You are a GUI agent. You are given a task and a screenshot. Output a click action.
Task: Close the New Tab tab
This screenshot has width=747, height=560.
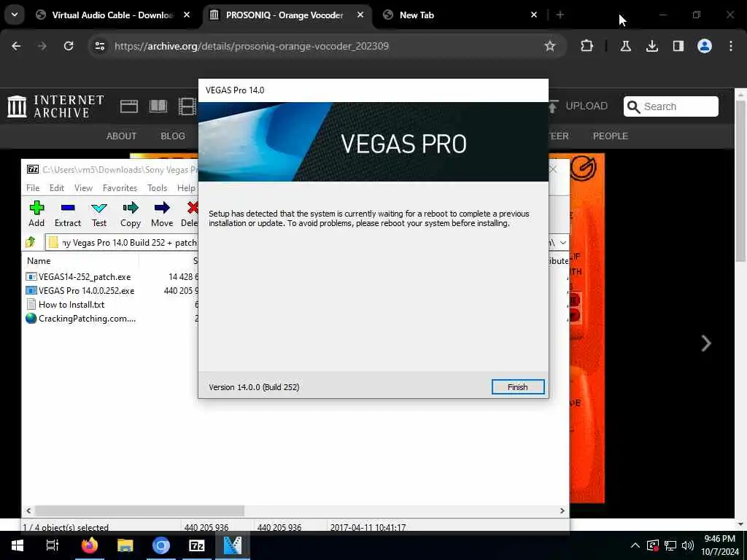(533, 15)
